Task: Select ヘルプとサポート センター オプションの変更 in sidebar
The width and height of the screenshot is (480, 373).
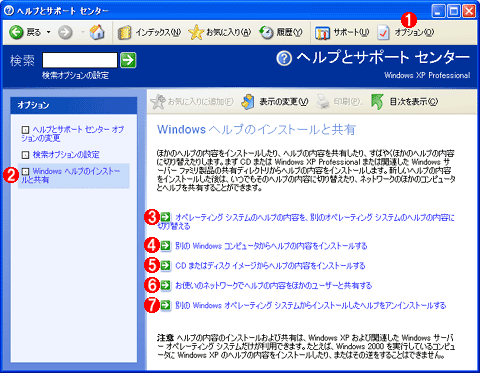Action: pos(73,134)
